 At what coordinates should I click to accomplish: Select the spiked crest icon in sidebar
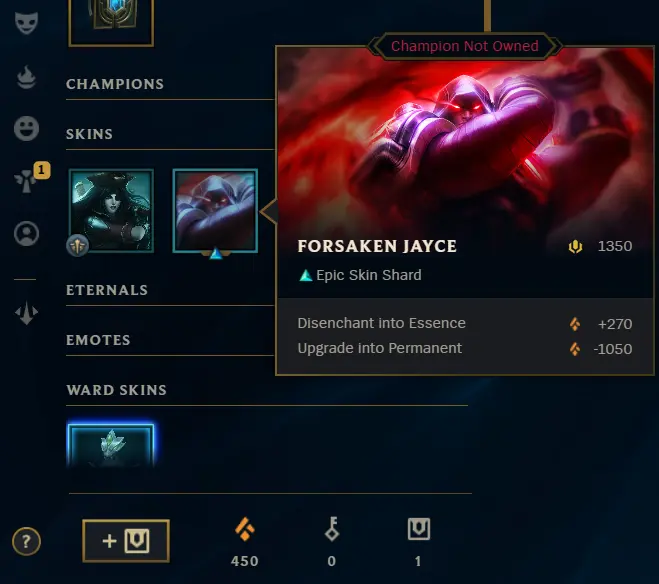pos(26,313)
